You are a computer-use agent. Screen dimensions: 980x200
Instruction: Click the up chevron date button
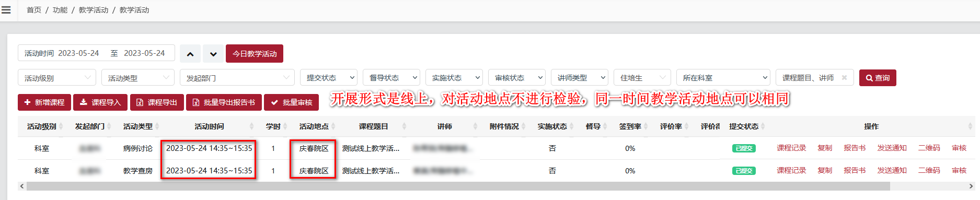190,54
